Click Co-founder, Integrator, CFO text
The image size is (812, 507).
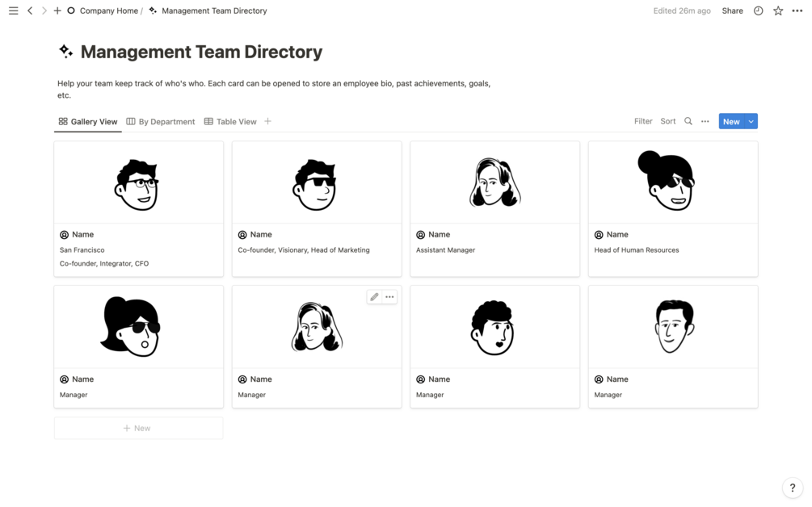click(104, 263)
